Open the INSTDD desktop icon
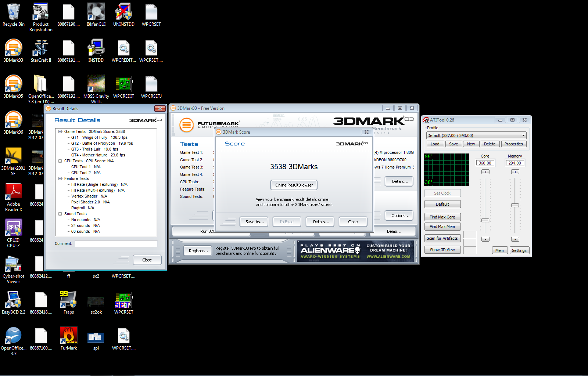 (x=96, y=51)
